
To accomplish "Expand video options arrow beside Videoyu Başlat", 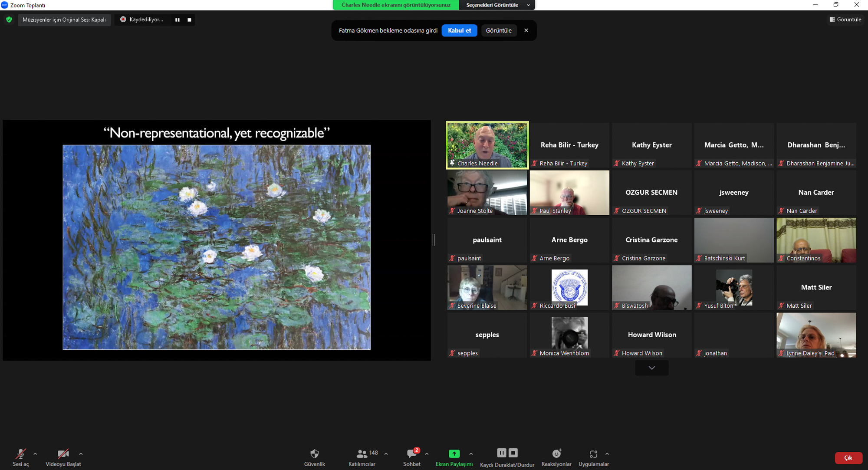I will pos(81,454).
